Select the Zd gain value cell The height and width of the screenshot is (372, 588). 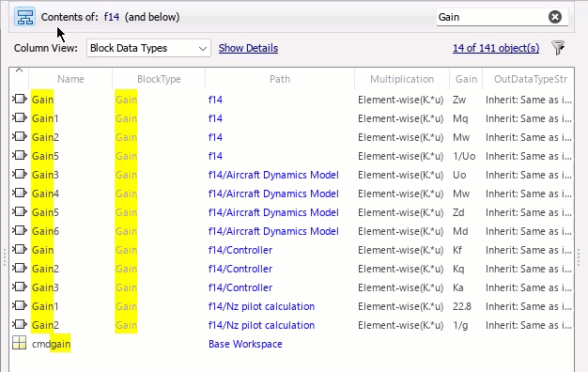point(458,212)
